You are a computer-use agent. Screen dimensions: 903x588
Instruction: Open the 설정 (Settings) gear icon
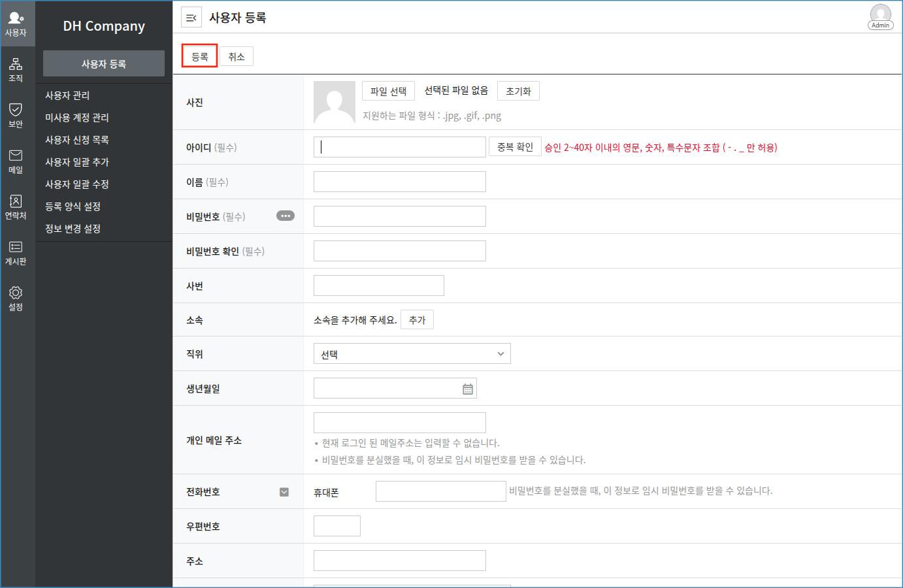(16, 298)
